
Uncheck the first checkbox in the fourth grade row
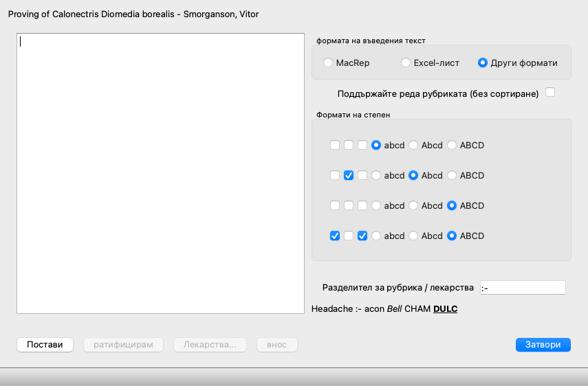[335, 236]
